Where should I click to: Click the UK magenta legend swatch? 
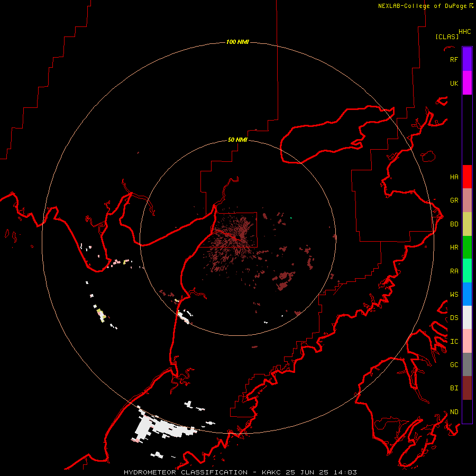467,83
